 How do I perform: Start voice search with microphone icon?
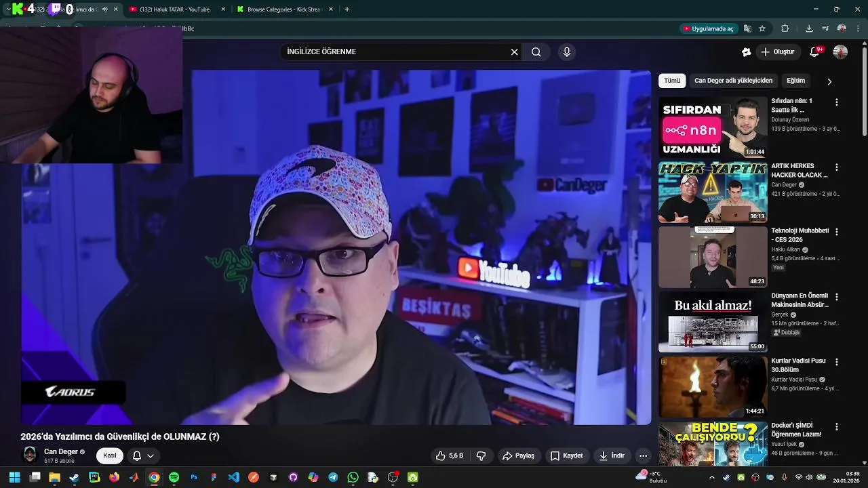pyautogui.click(x=567, y=52)
